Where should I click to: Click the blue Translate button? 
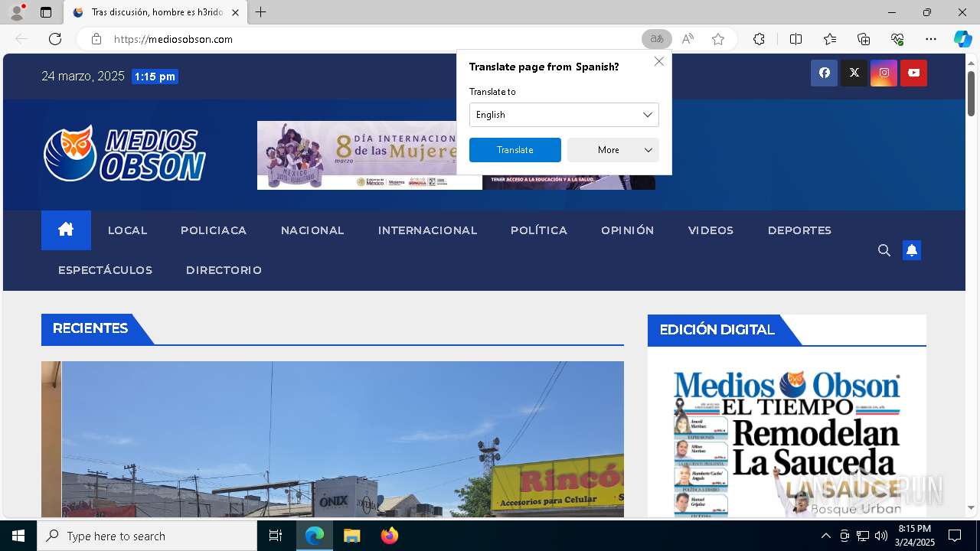click(x=515, y=150)
